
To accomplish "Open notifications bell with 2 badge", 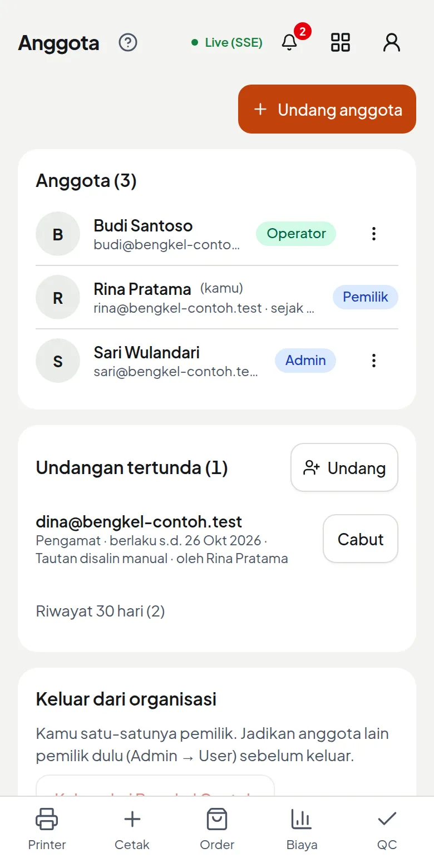I will [289, 42].
